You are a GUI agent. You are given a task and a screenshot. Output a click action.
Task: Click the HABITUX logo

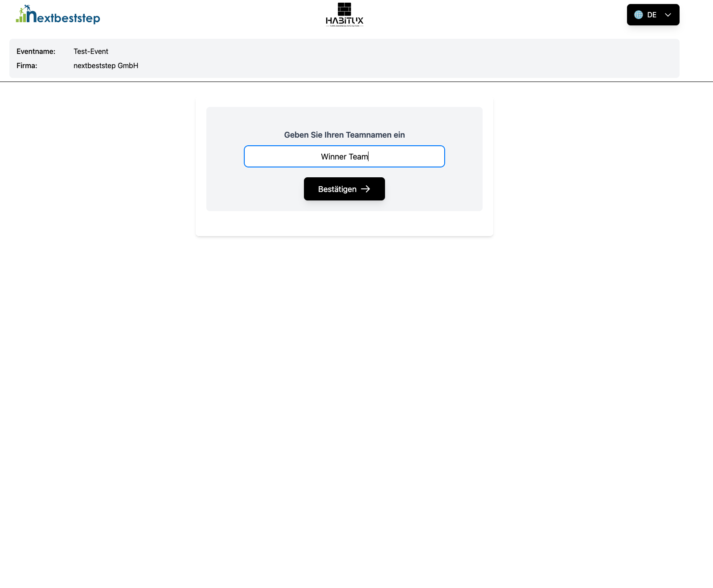pos(344,15)
